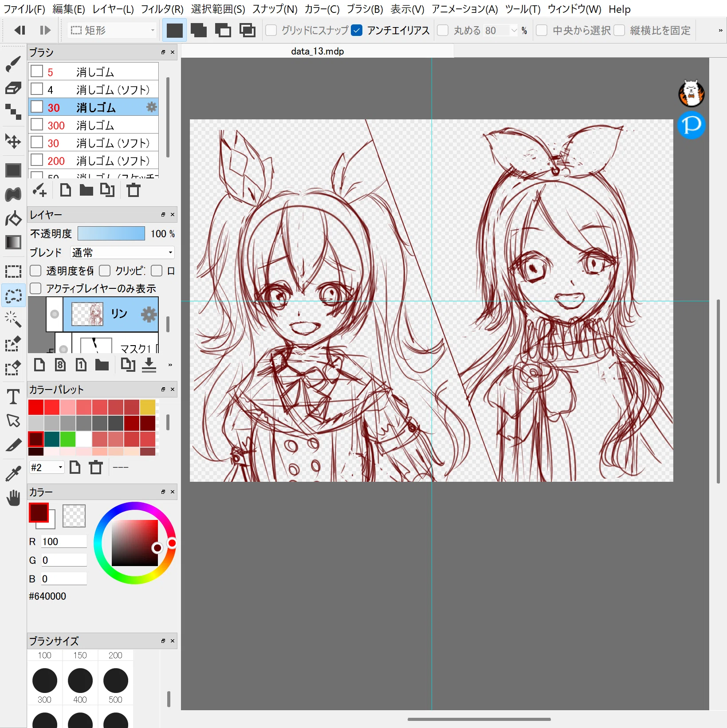Select the 4 消しゴム (ソフト) brush
727x728 pixels.
tap(94, 90)
